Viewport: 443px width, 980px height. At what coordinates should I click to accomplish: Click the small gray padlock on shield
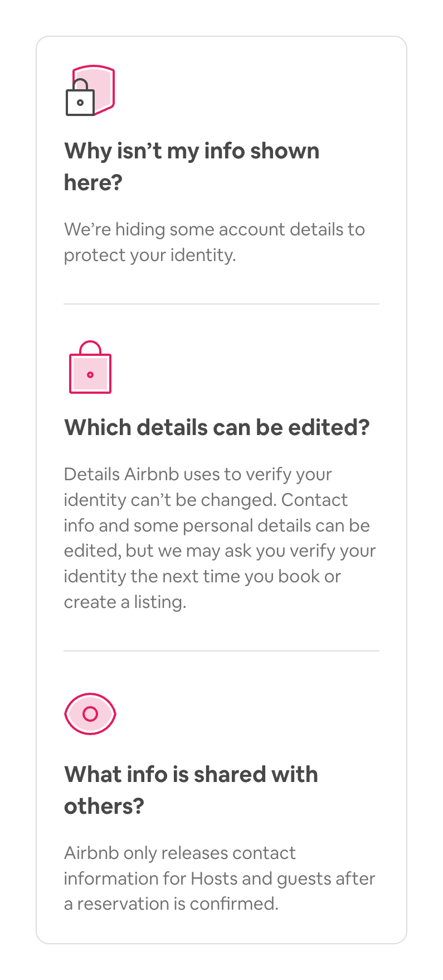pos(80,100)
